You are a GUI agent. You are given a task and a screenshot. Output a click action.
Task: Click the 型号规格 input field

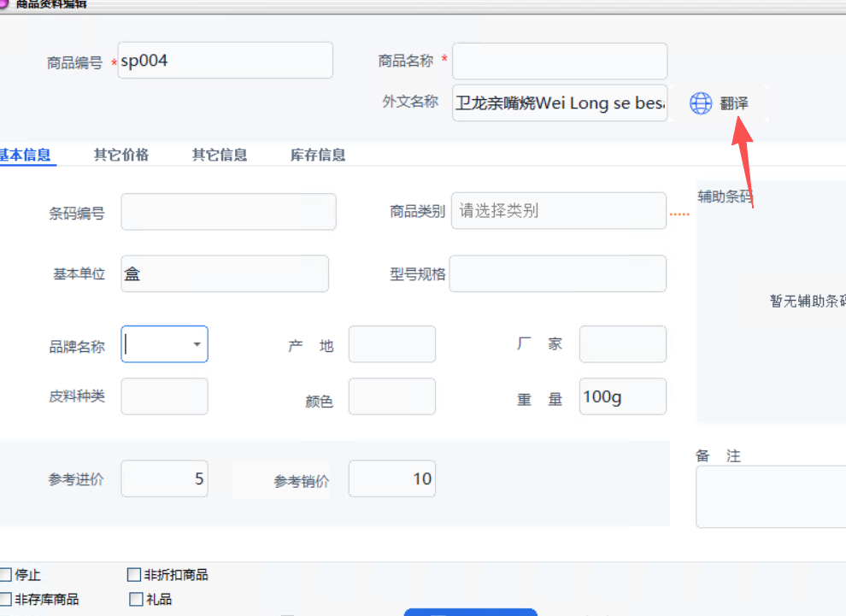tap(558, 273)
